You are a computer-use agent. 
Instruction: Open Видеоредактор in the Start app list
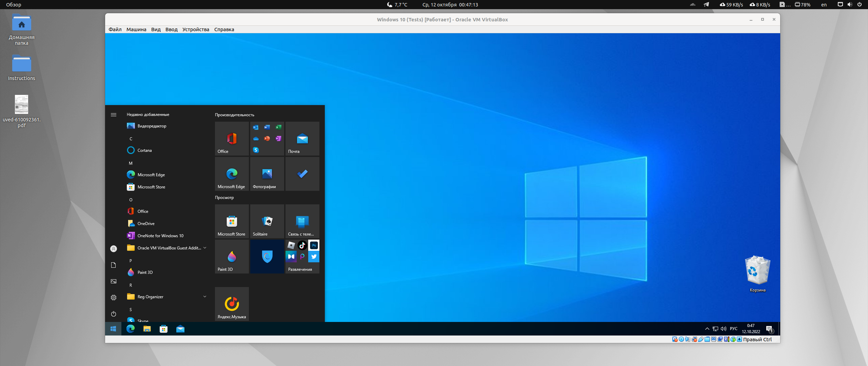[x=167, y=126]
